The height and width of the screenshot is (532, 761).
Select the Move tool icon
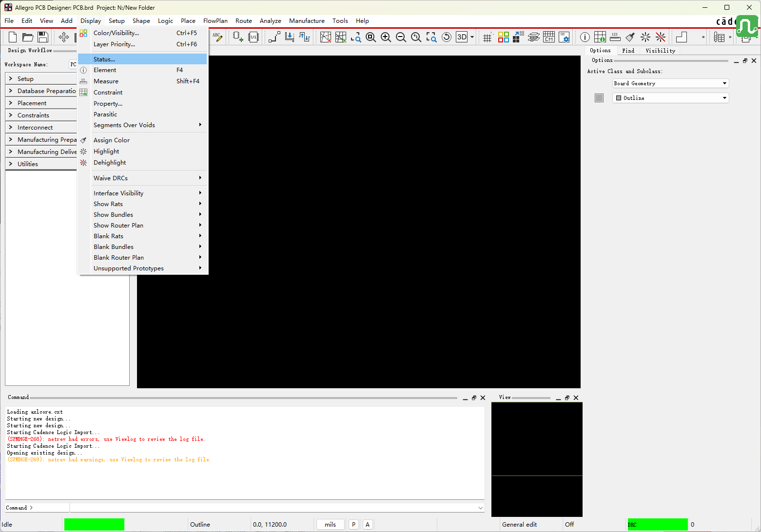pyautogui.click(x=64, y=37)
